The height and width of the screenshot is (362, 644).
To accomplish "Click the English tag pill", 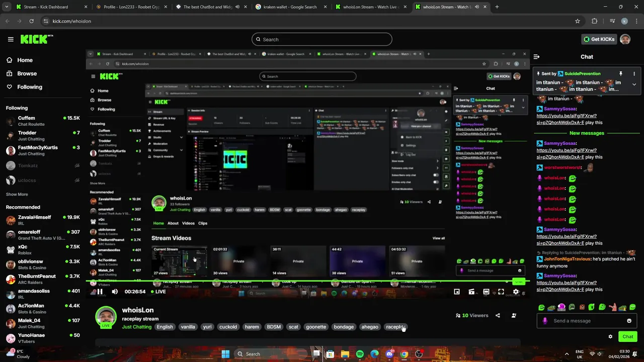I will [165, 327].
